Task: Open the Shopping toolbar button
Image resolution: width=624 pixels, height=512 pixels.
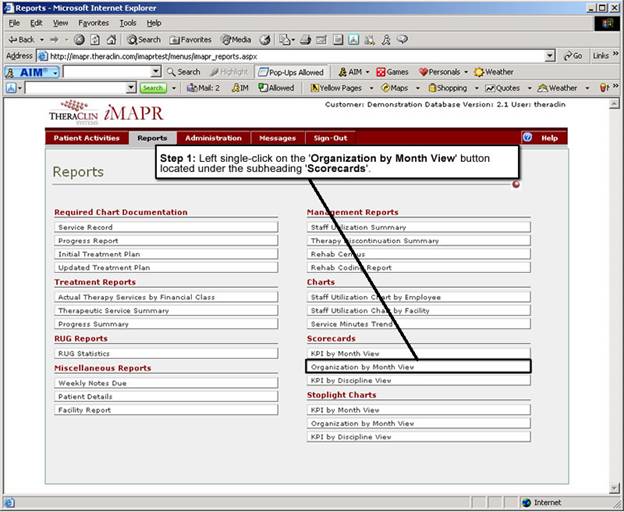Action: [447, 88]
